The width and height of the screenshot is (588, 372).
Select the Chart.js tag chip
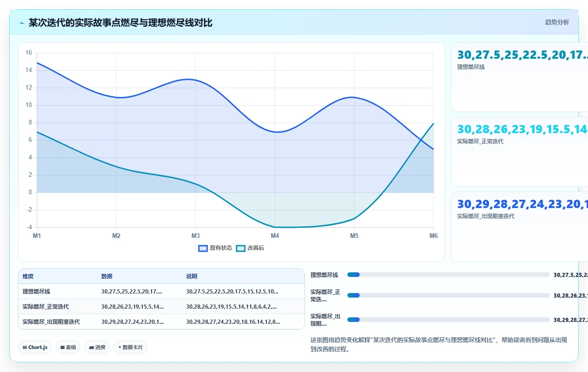pos(35,347)
